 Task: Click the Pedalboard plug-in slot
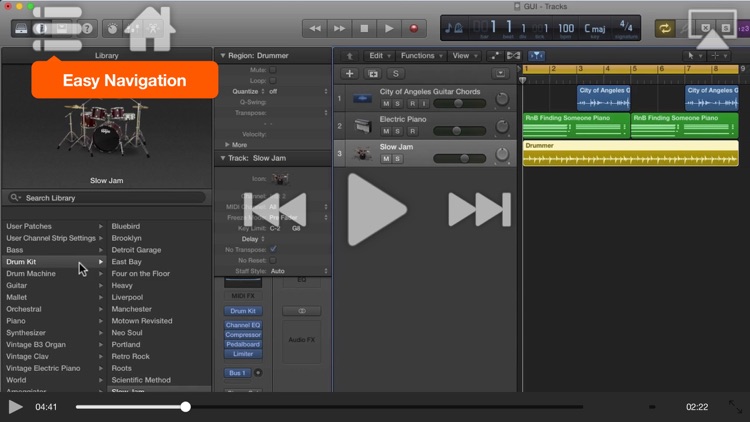243,344
